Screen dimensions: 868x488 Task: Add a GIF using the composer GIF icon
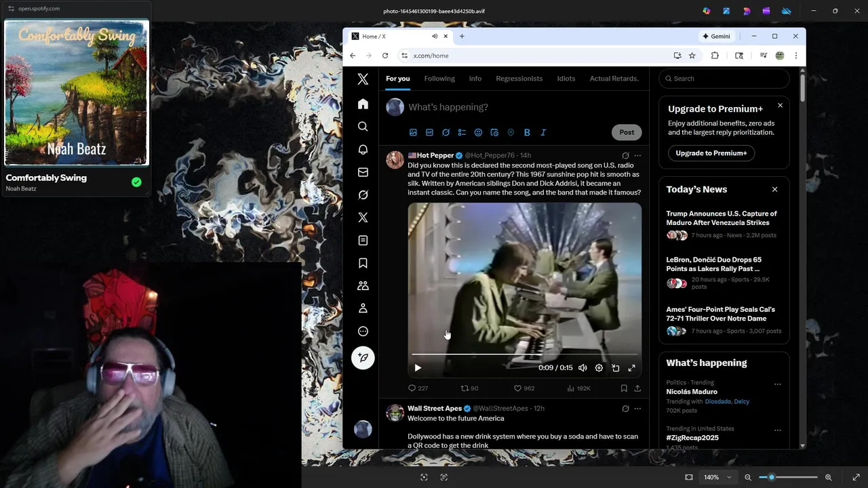pyautogui.click(x=429, y=132)
